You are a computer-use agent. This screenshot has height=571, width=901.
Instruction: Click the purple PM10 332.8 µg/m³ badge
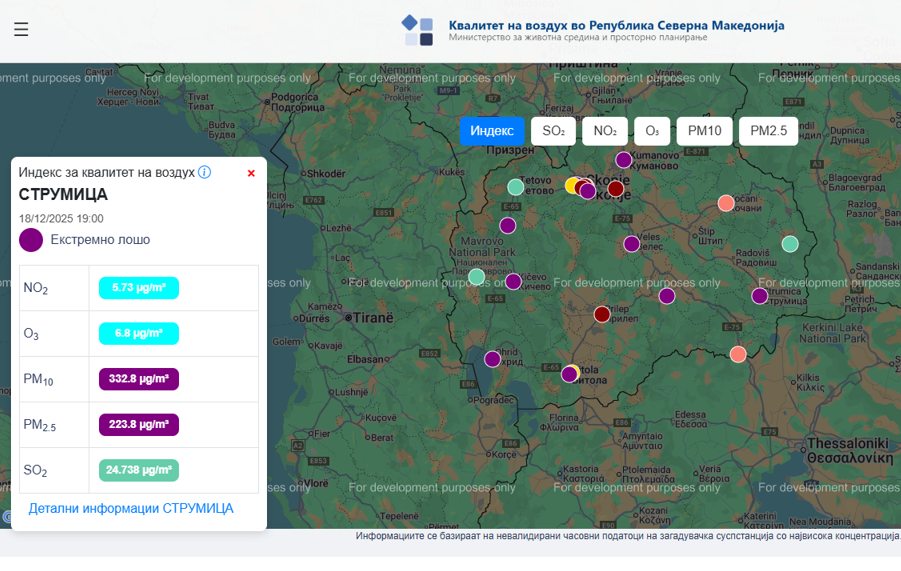pos(139,379)
